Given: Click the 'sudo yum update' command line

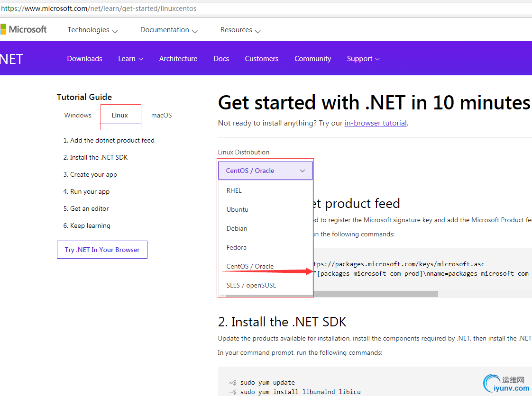Looking at the screenshot, I should pos(268,382).
